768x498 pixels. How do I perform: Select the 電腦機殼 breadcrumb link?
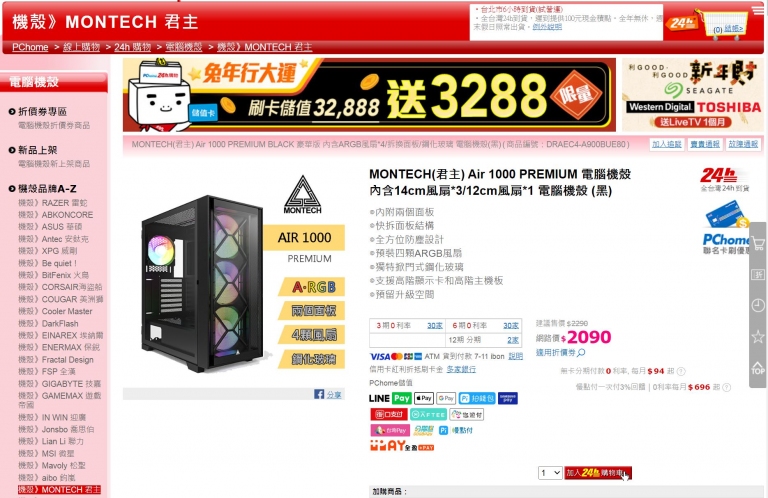184,47
